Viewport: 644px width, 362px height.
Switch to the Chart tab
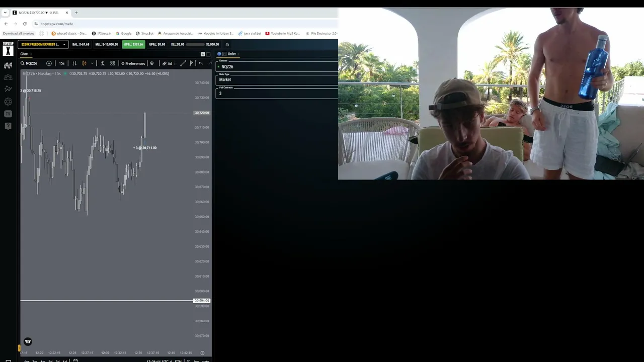point(24,54)
